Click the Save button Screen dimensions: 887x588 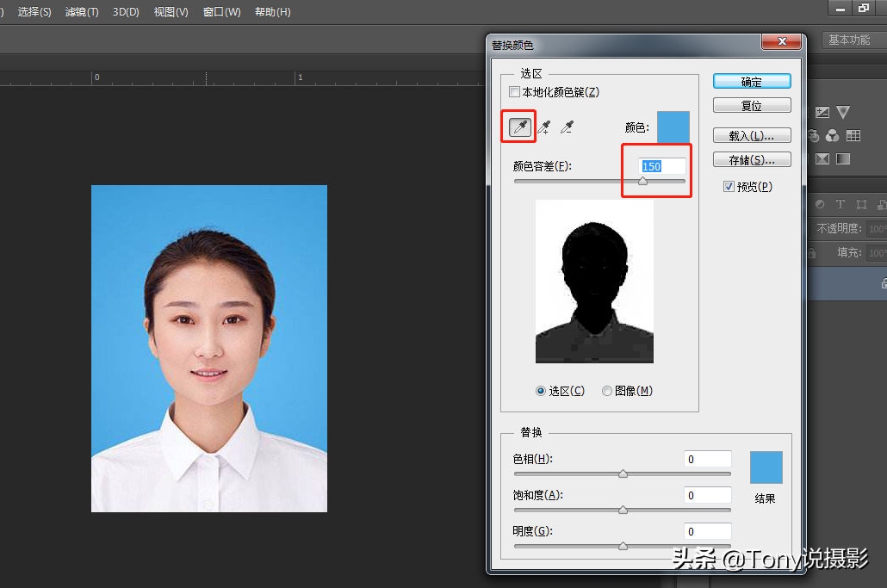coord(752,160)
